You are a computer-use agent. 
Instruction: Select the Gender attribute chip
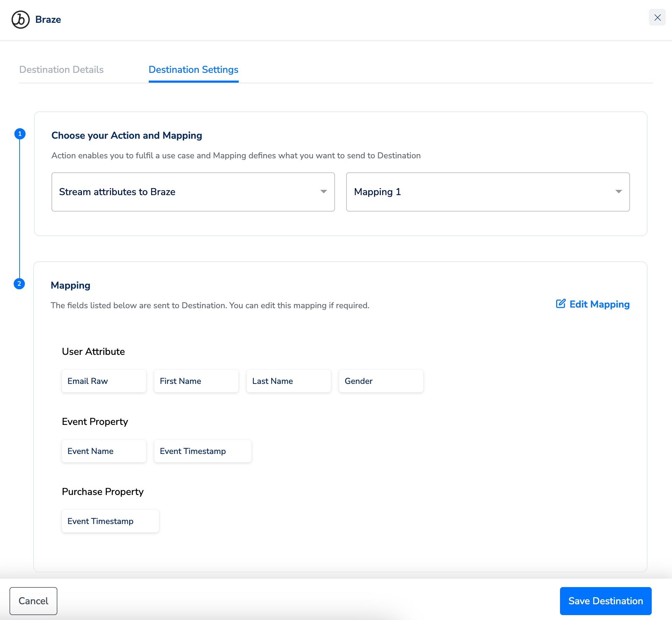pyautogui.click(x=381, y=381)
